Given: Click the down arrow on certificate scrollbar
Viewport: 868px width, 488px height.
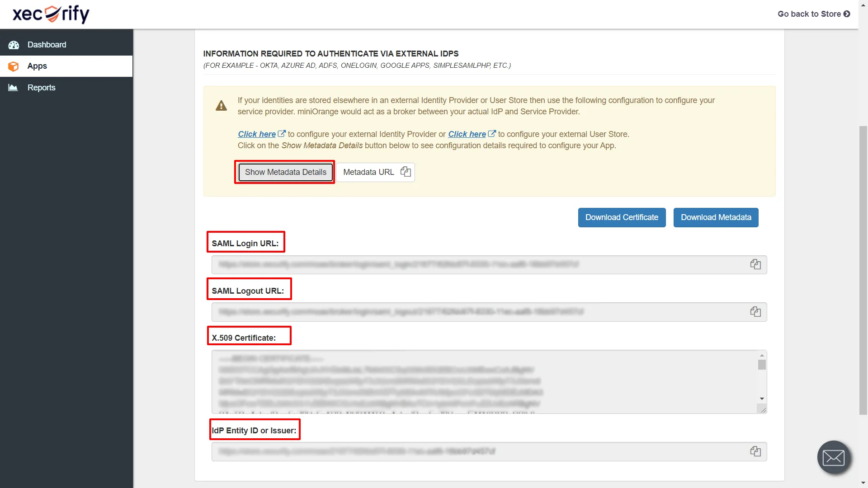Looking at the screenshot, I should click(762, 398).
